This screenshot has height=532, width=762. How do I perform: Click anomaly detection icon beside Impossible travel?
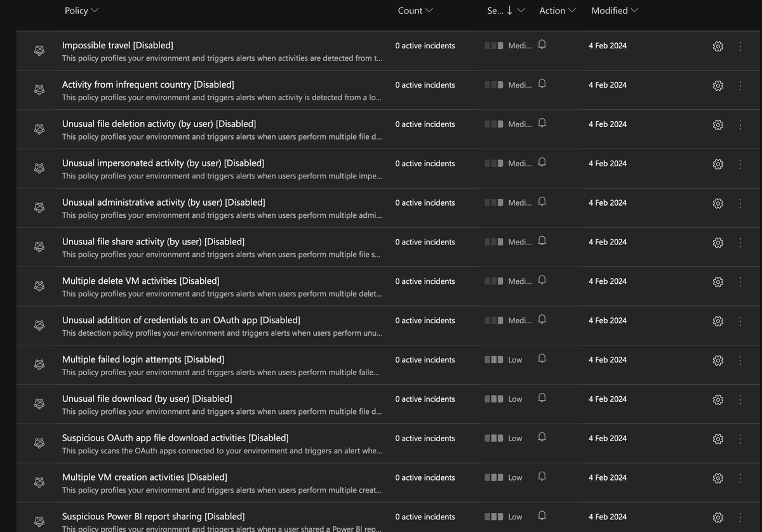pos(39,51)
